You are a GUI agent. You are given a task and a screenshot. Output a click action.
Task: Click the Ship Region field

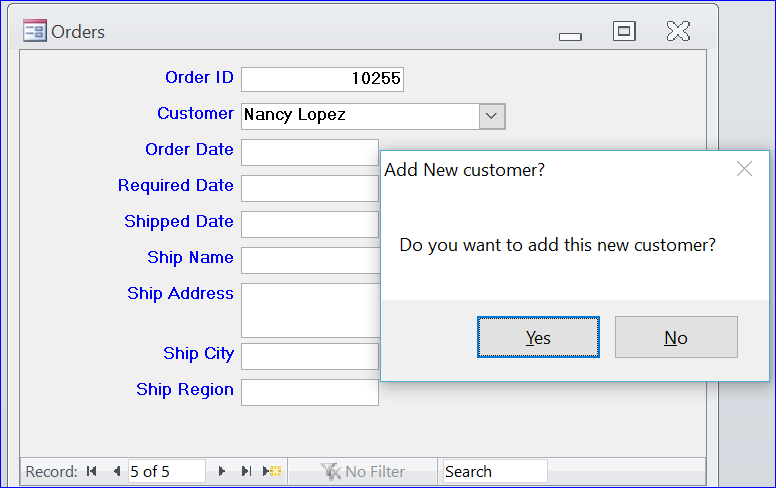click(310, 392)
